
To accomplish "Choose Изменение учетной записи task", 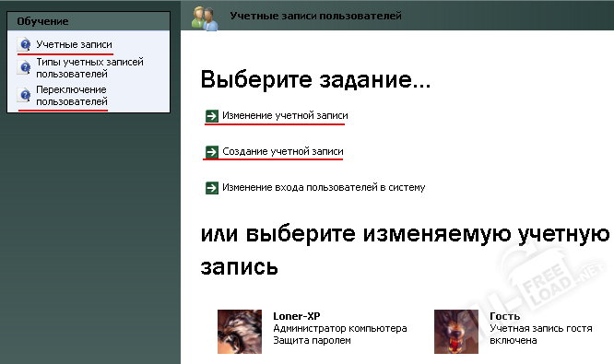I will (x=285, y=115).
